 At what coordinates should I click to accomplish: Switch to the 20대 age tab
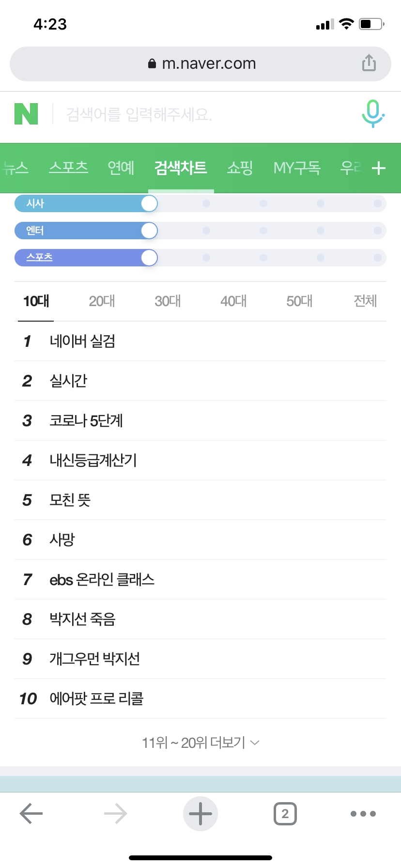point(102,301)
